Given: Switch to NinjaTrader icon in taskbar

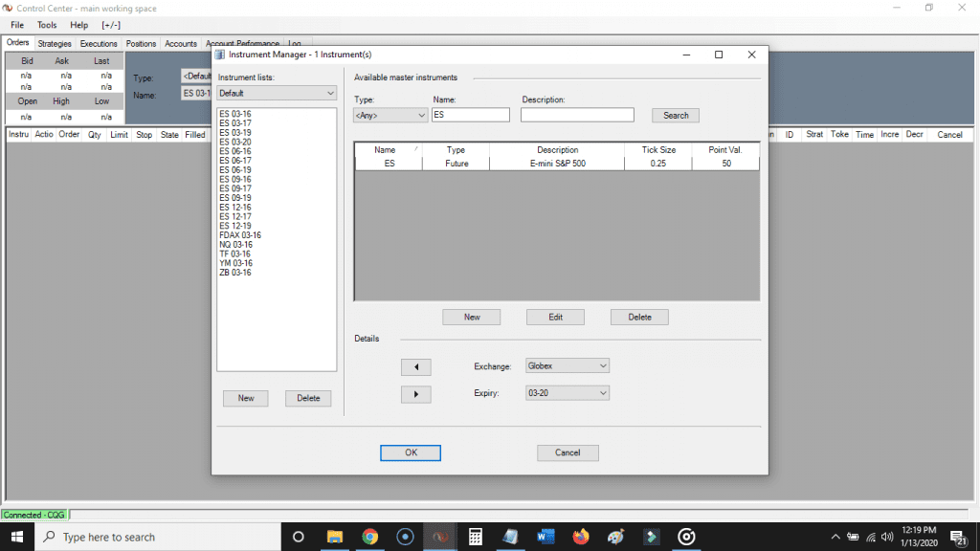Looking at the screenshot, I should [x=440, y=537].
